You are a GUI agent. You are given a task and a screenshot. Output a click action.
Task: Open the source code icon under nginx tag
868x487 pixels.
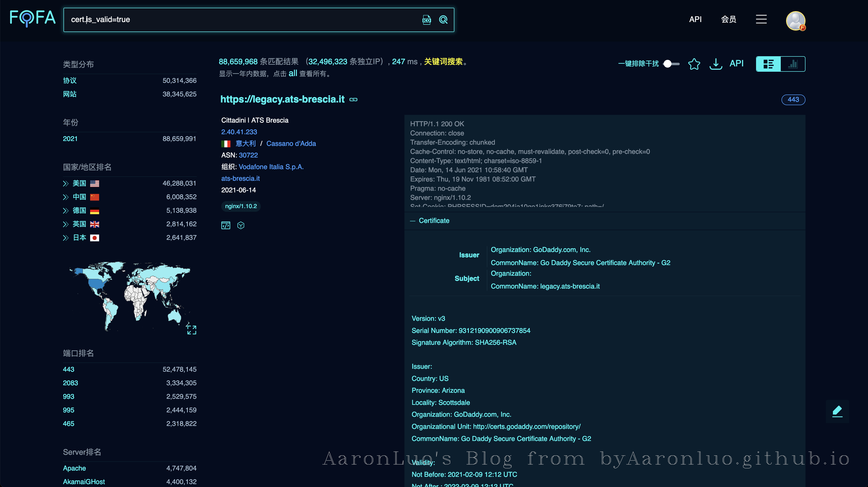pyautogui.click(x=226, y=225)
